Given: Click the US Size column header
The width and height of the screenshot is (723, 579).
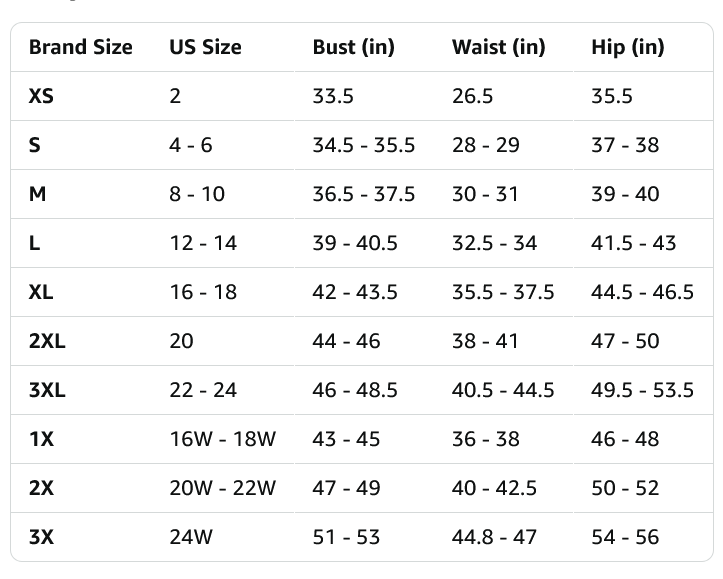Looking at the screenshot, I should click(205, 47).
